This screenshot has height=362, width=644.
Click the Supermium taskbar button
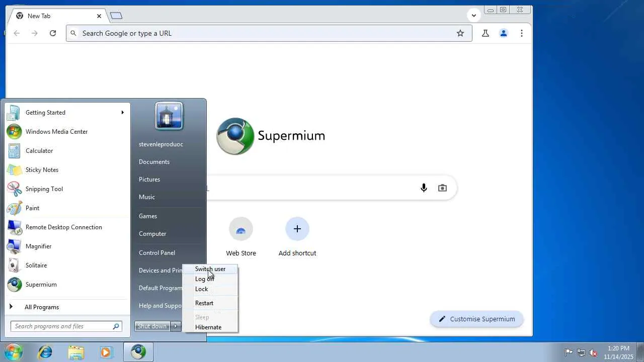point(138,352)
